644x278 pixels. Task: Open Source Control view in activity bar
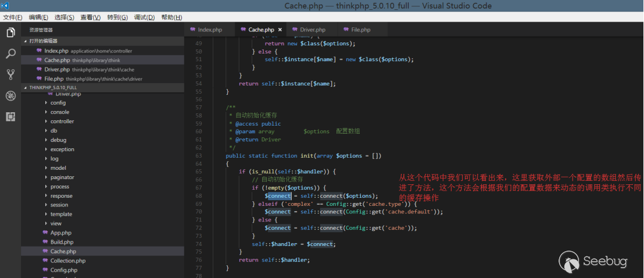pyautogui.click(x=10, y=74)
